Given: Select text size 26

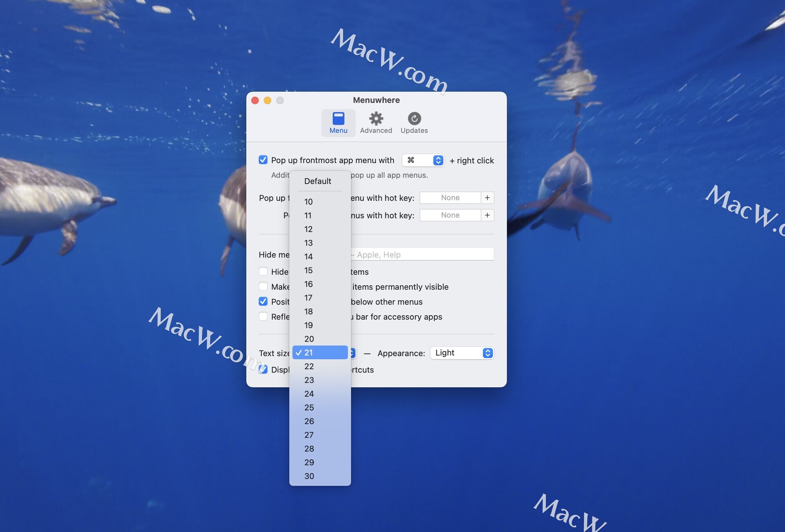Looking at the screenshot, I should [320, 421].
